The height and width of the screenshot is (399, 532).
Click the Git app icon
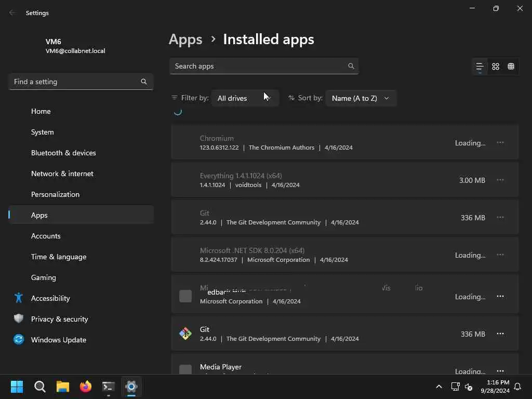pos(185,334)
